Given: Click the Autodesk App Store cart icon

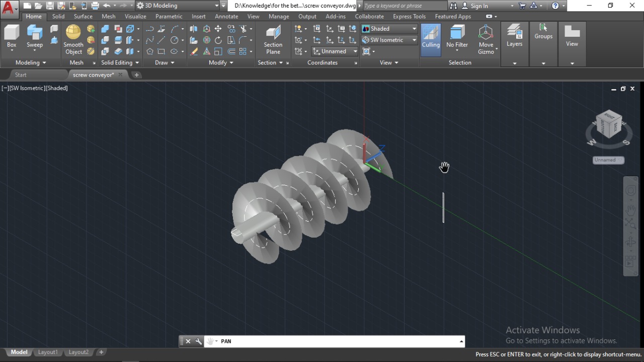Looking at the screenshot, I should click(522, 6).
